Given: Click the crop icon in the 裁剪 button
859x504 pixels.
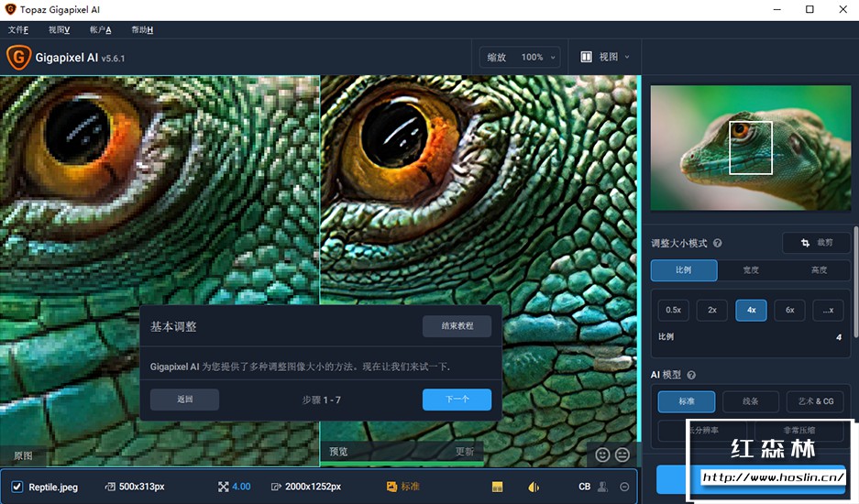Looking at the screenshot, I should click(x=805, y=243).
